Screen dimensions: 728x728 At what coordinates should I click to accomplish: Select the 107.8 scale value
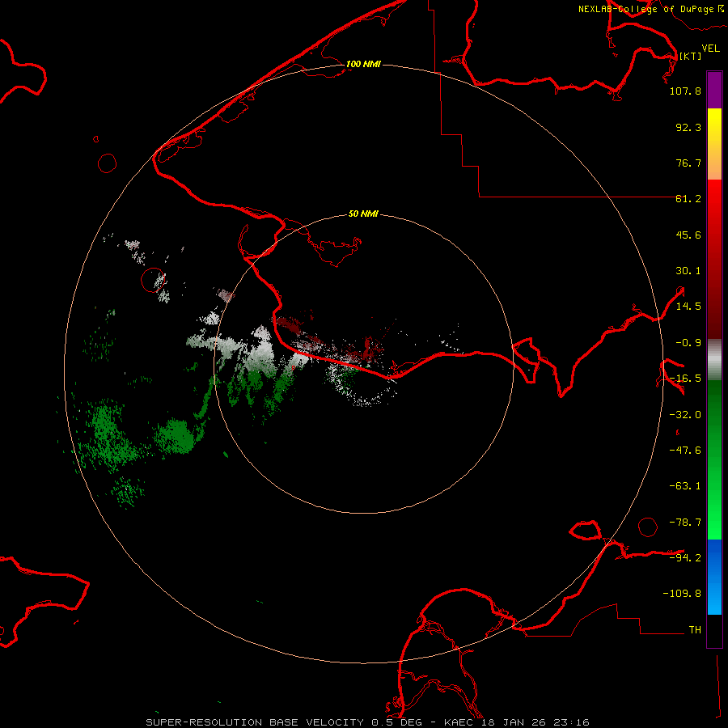pos(685,91)
